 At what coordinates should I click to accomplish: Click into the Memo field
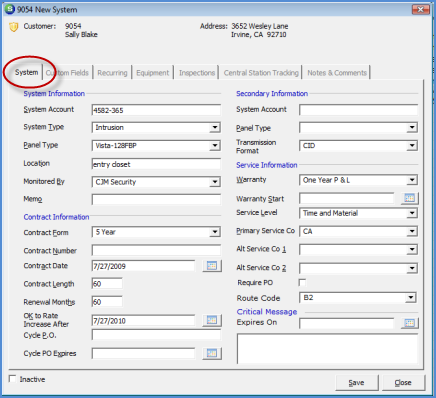click(156, 199)
